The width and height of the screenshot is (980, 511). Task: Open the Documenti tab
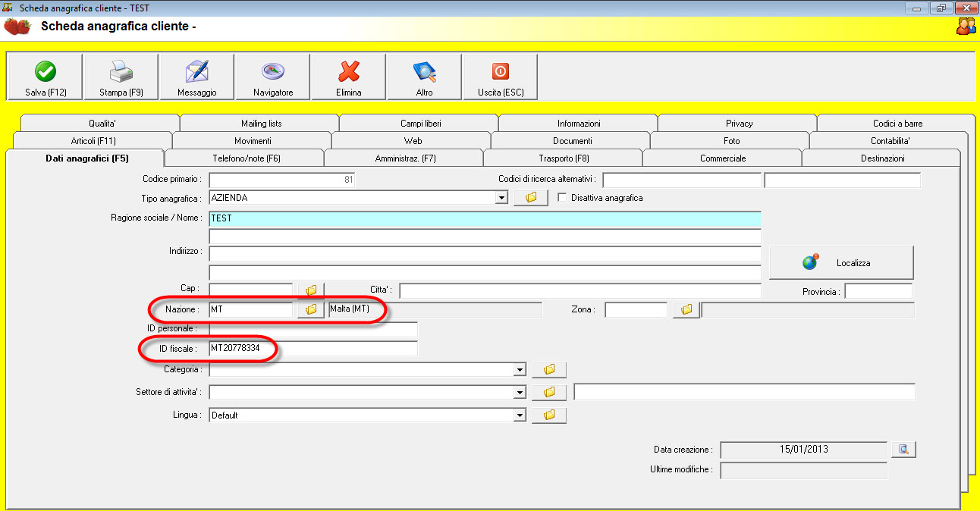click(x=572, y=141)
